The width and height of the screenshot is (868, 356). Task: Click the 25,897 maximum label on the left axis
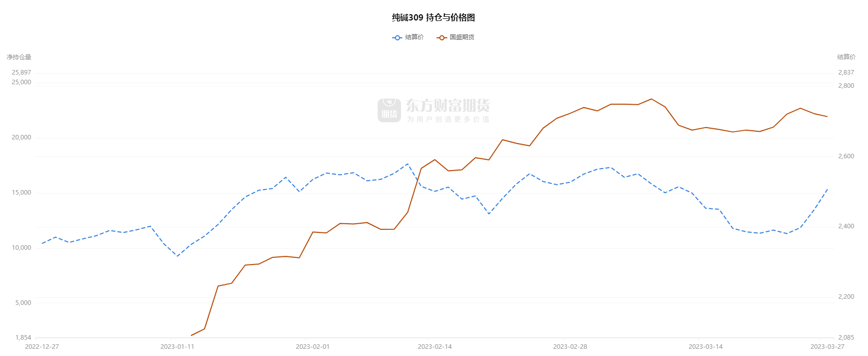point(21,73)
